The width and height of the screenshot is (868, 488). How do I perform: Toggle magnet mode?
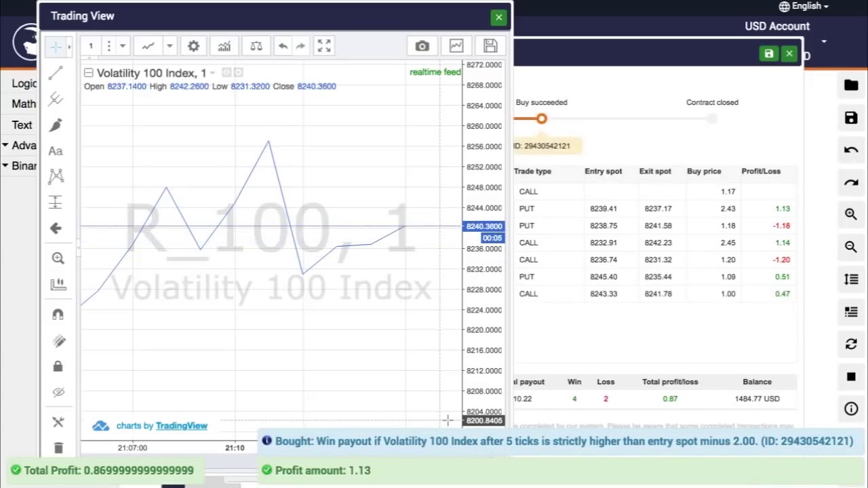point(58,314)
